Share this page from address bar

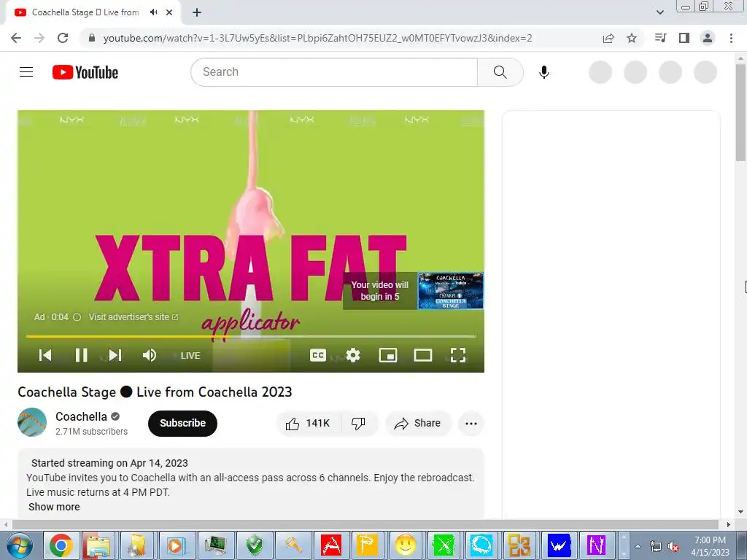tap(608, 38)
